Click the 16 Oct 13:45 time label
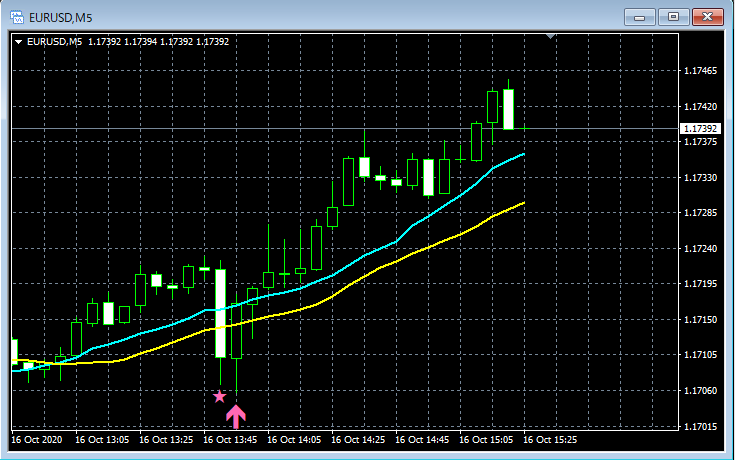This screenshot has height=460, width=735. click(x=230, y=440)
